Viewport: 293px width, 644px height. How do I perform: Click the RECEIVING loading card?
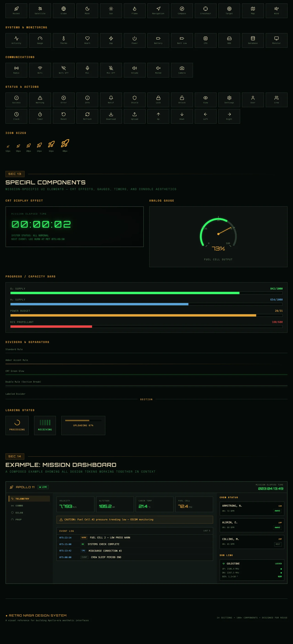point(45,426)
